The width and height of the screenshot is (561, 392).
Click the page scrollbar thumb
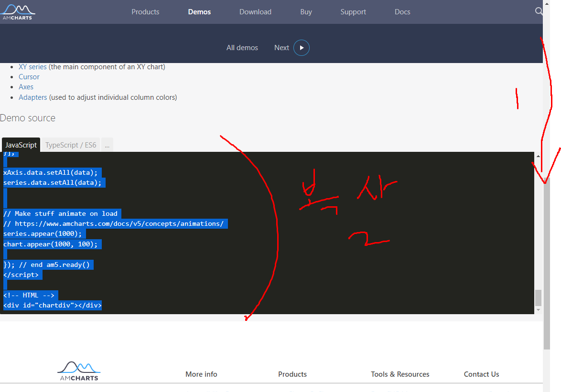tap(546, 264)
